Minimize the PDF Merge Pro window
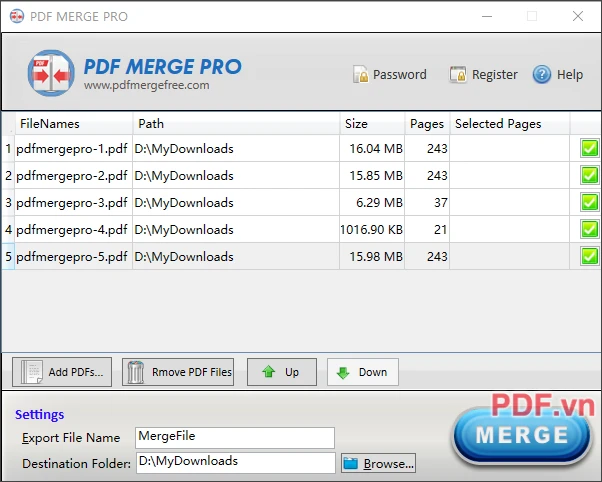The height and width of the screenshot is (482, 602). (487, 16)
